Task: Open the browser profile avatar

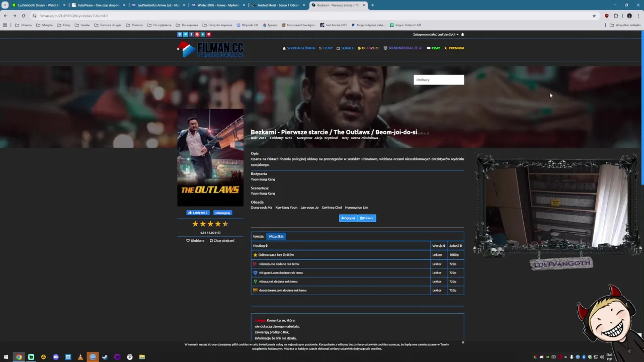Action: click(x=629, y=16)
